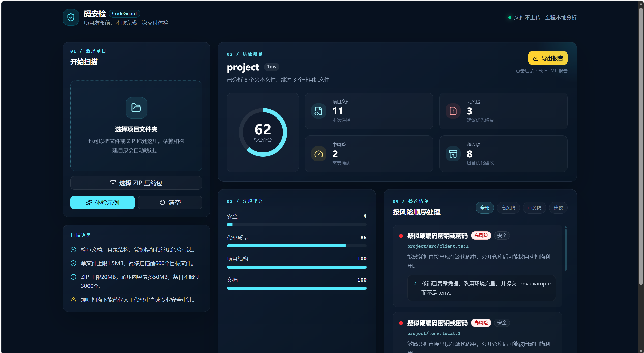
Task: Filter fix list by 高风险
Action: pos(508,208)
